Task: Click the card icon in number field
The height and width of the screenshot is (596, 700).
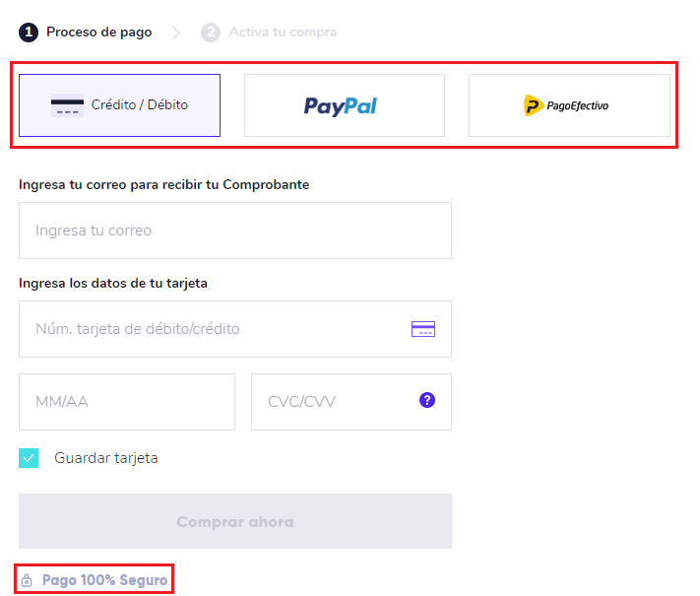Action: click(423, 329)
